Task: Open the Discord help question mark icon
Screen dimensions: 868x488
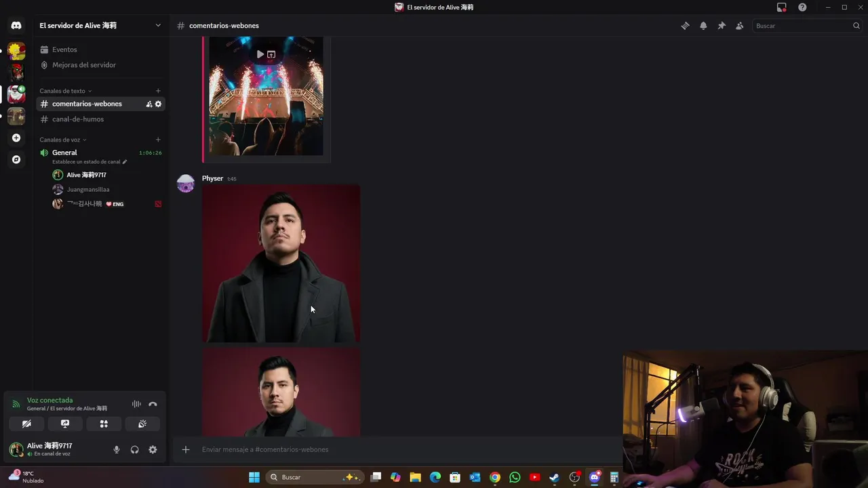Action: (802, 7)
